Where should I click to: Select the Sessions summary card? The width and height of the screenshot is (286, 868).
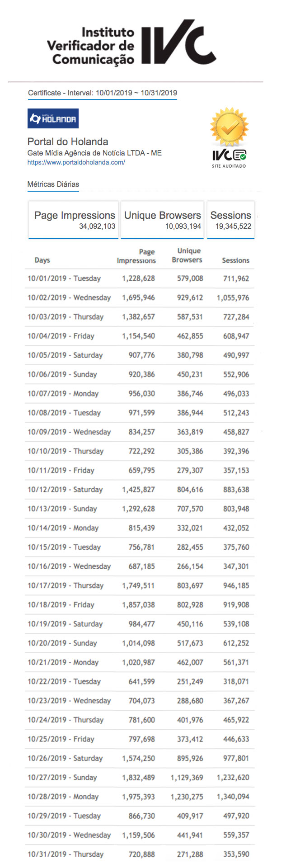231,220
